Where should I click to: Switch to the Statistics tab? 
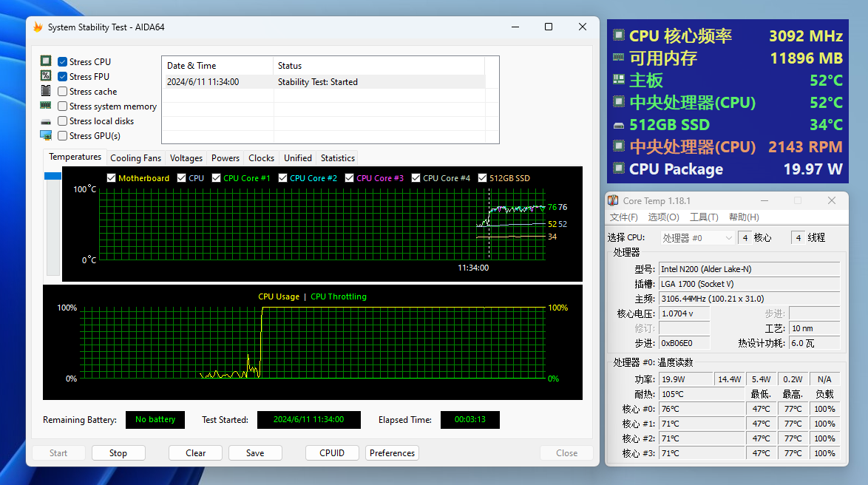pos(338,157)
